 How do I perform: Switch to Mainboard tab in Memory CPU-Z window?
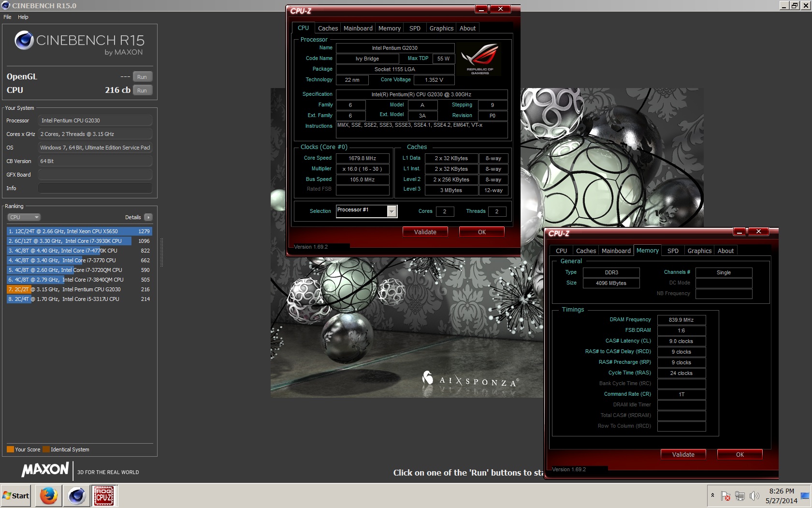pyautogui.click(x=616, y=251)
